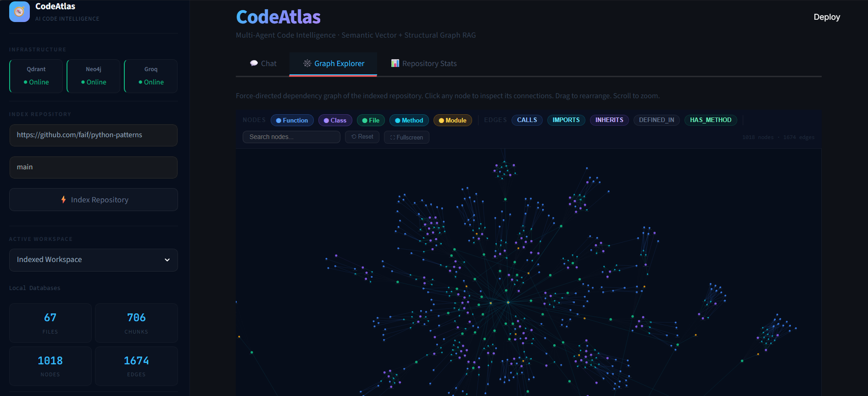Open the Repository Stats tab
Screen dimensions: 868x396
[424, 63]
